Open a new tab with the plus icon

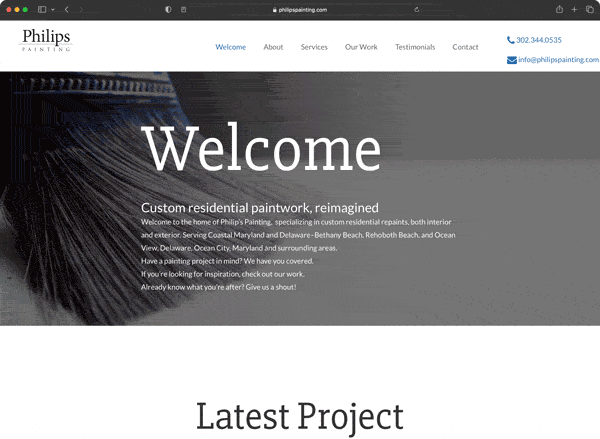click(574, 10)
